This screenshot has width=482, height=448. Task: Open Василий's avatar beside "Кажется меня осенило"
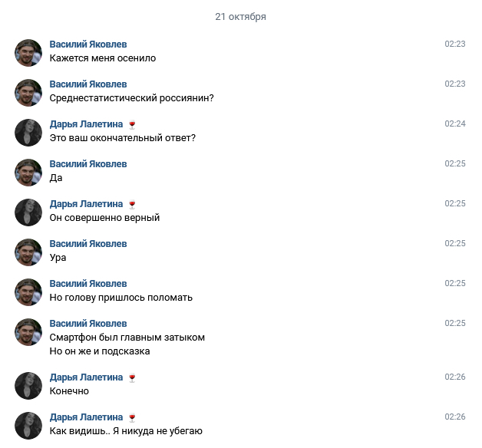click(x=28, y=52)
